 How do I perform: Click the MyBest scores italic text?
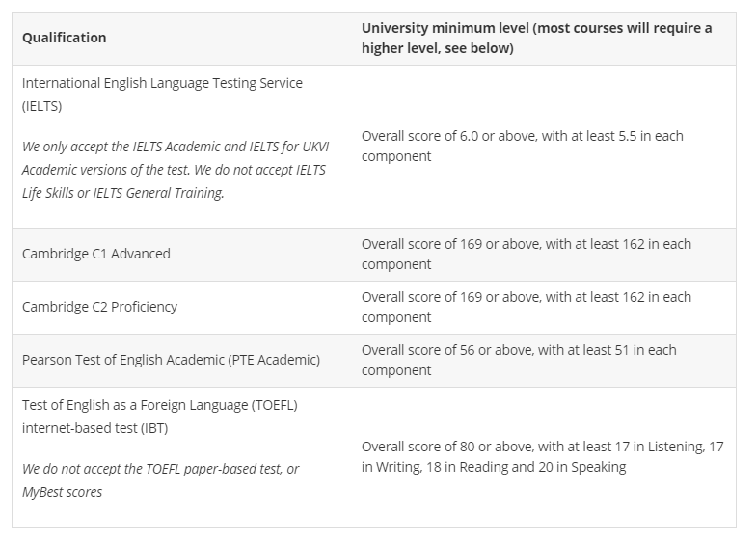(x=62, y=492)
